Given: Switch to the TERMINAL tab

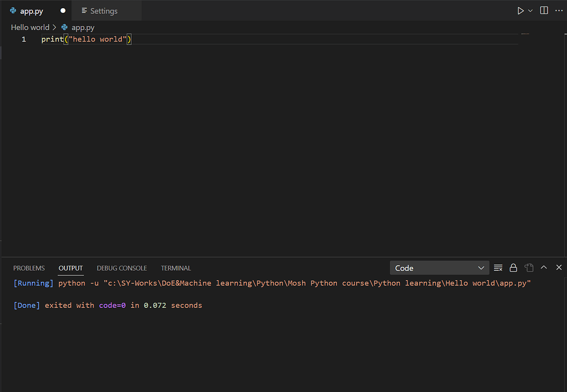Looking at the screenshot, I should (176, 268).
